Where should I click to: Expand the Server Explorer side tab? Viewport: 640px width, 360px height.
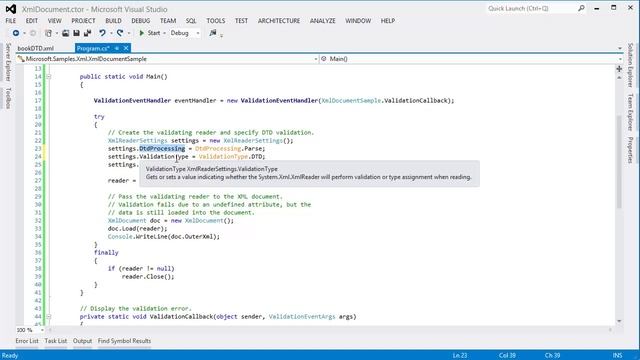pyautogui.click(x=8, y=62)
